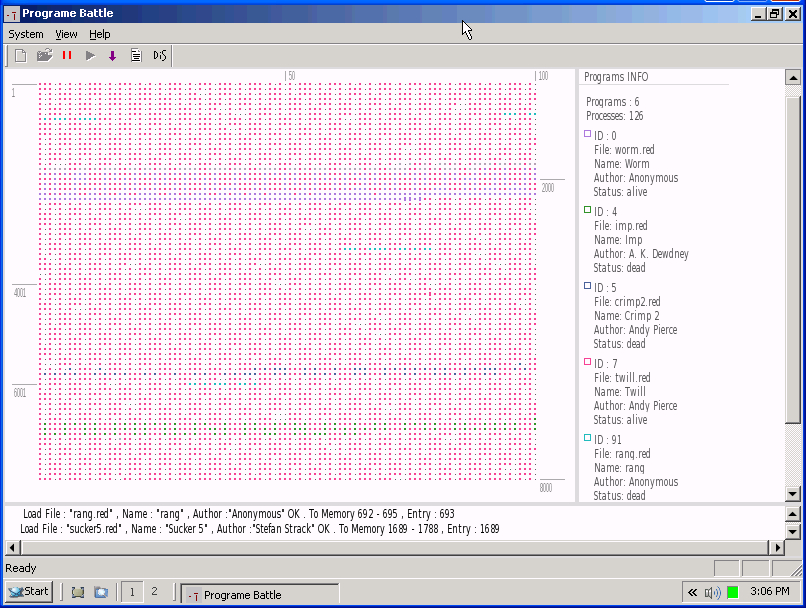This screenshot has height=608, width=806.
Task: Select the "File: worm.red" text
Action: [x=624, y=150]
